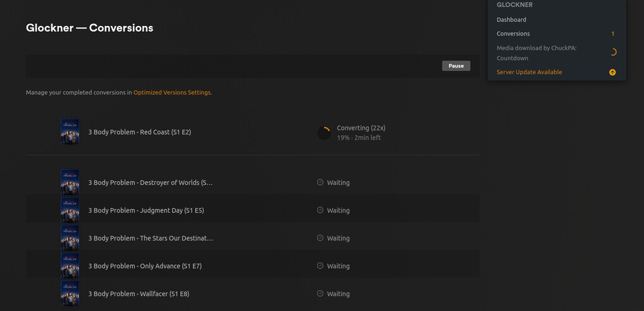
Task: Click waiting status icon for Wallfacer
Action: 320,294
